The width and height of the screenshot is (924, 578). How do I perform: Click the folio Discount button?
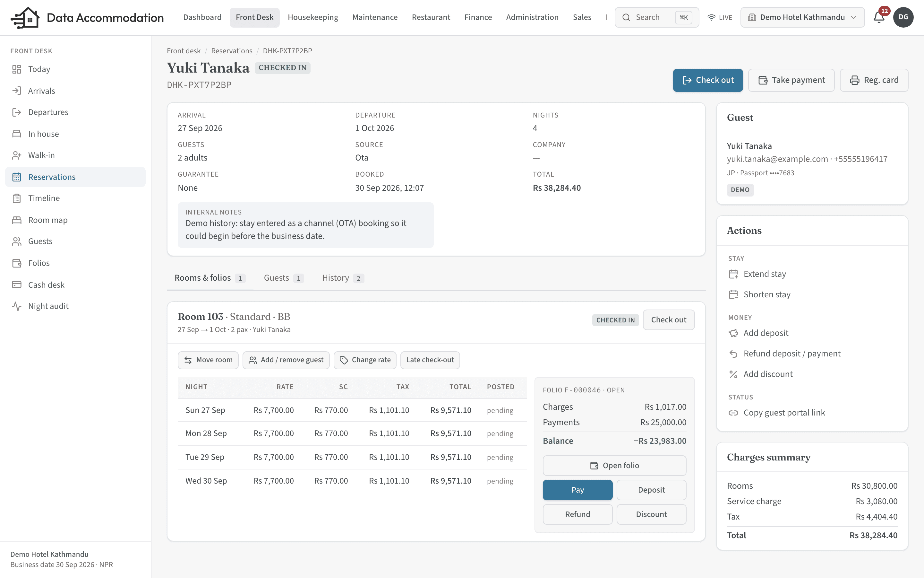pos(651,514)
